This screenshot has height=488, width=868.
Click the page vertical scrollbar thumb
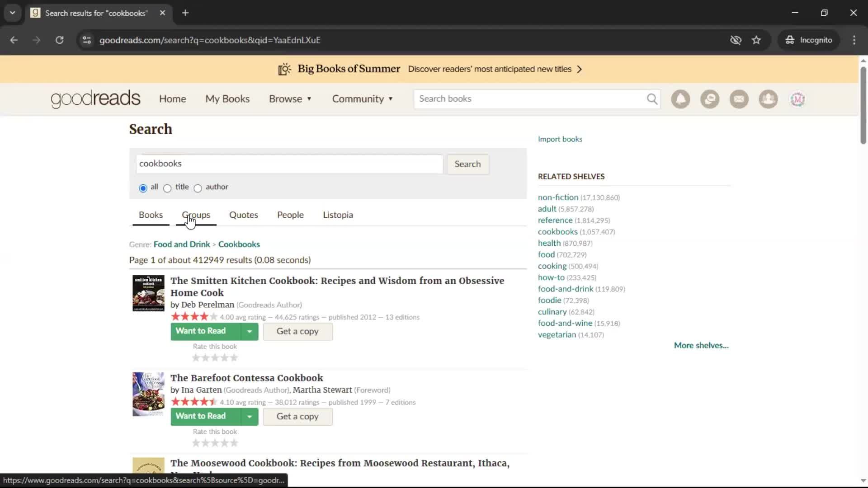click(863, 105)
